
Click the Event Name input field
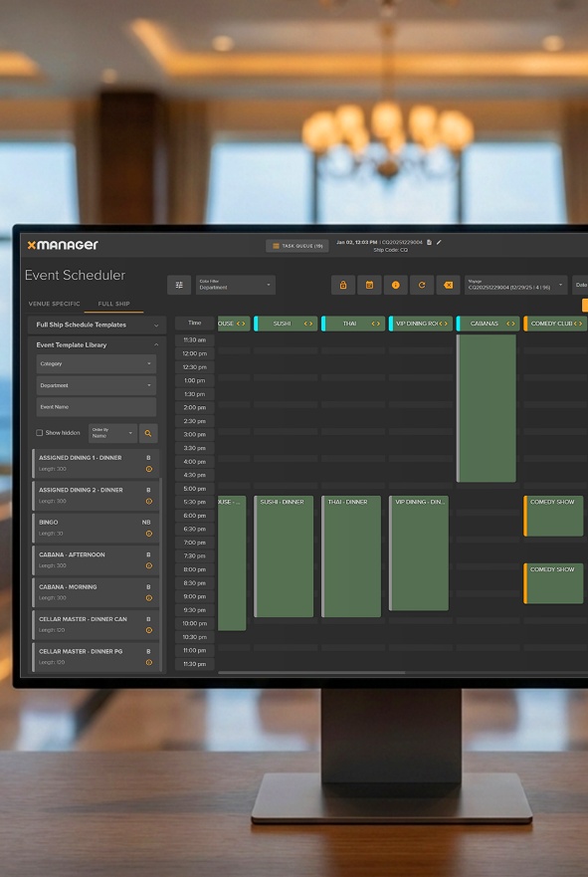pos(97,407)
